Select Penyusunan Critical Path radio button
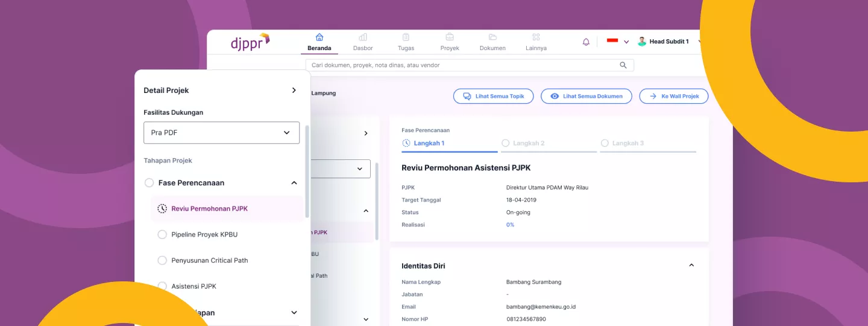The image size is (868, 326). click(162, 260)
